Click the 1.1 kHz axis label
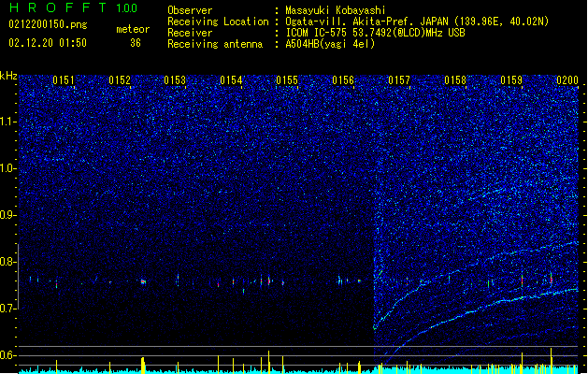This screenshot has width=588, height=374. [8, 122]
